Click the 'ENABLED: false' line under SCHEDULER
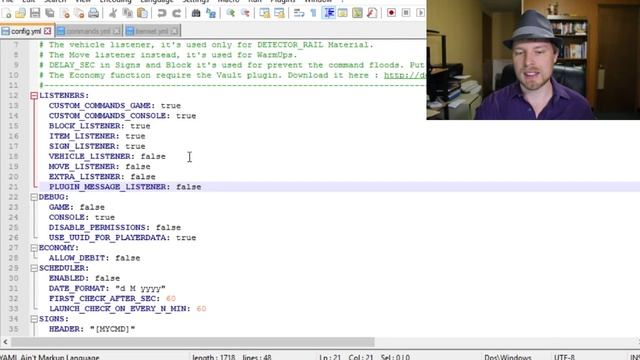Image resolution: width=640 pixels, height=360 pixels. (x=84, y=278)
